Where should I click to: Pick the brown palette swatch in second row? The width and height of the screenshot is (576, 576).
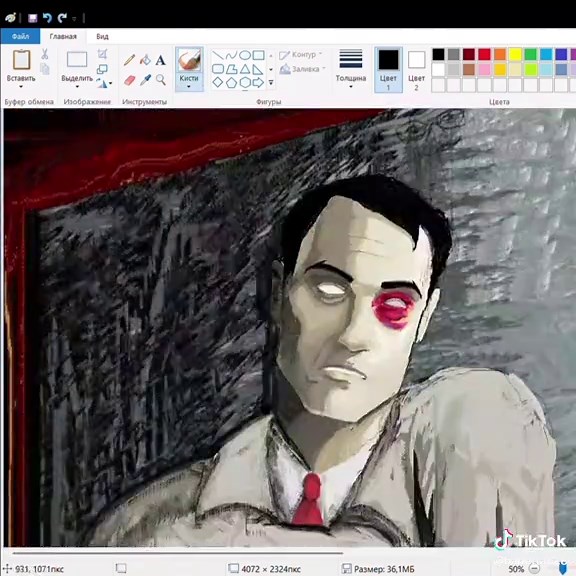[469, 69]
